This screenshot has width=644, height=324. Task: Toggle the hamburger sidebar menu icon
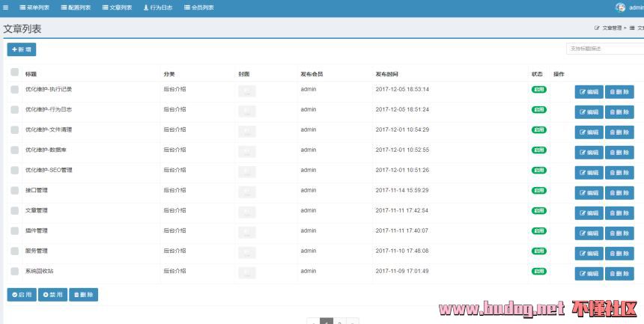(6, 7)
